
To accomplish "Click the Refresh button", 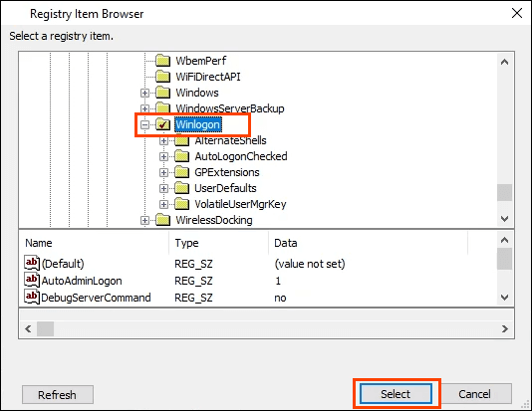I will point(58,395).
